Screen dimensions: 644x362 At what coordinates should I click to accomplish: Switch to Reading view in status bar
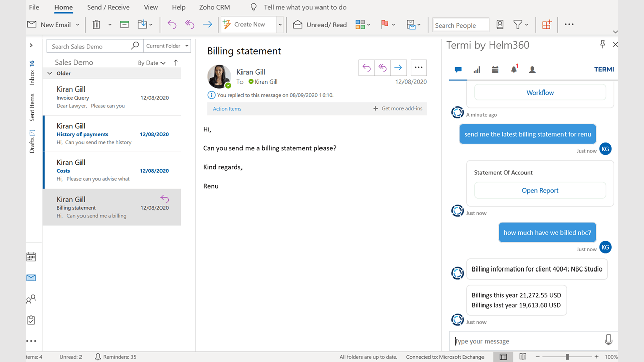[x=523, y=357]
